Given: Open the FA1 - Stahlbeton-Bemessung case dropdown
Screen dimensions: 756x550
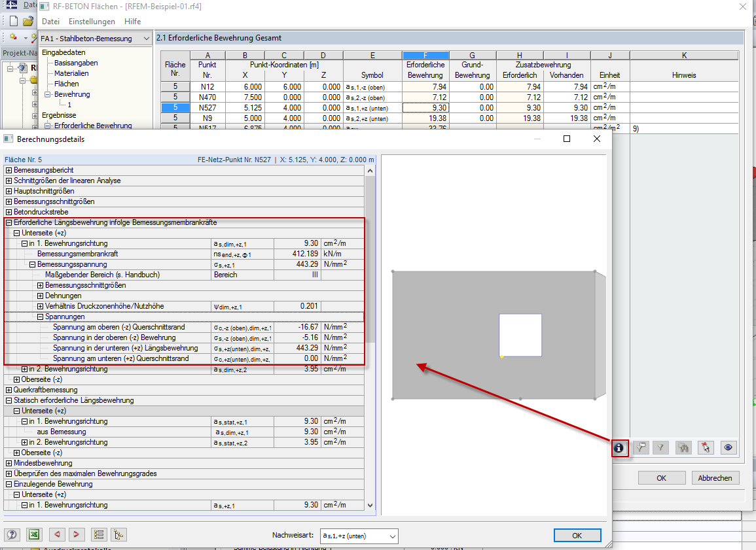Looking at the screenshot, I should (96, 39).
